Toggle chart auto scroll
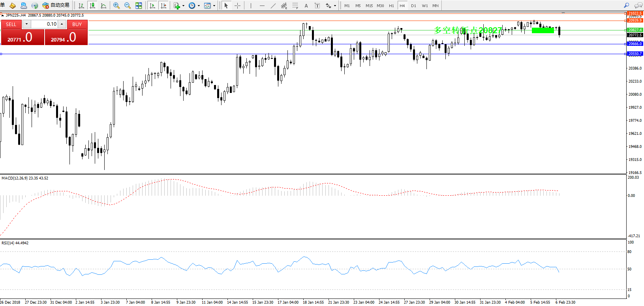The height and width of the screenshot is (306, 644). pyautogui.click(x=152, y=6)
